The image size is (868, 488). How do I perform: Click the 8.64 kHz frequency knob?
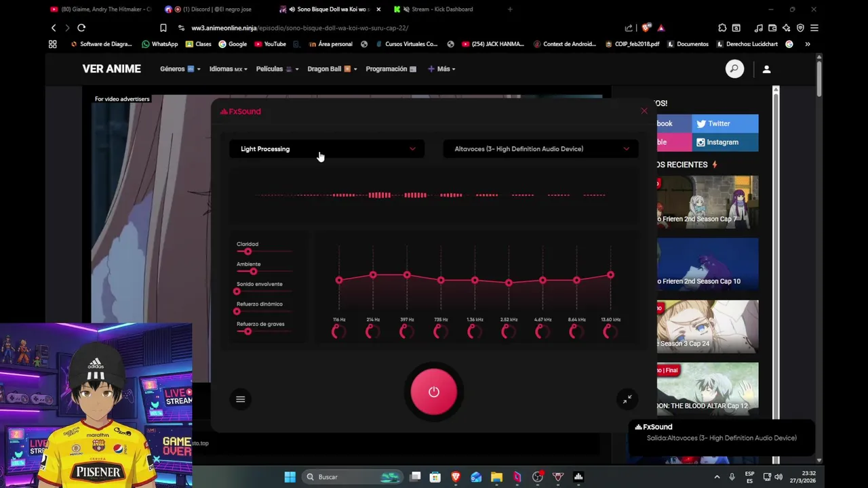(576, 331)
